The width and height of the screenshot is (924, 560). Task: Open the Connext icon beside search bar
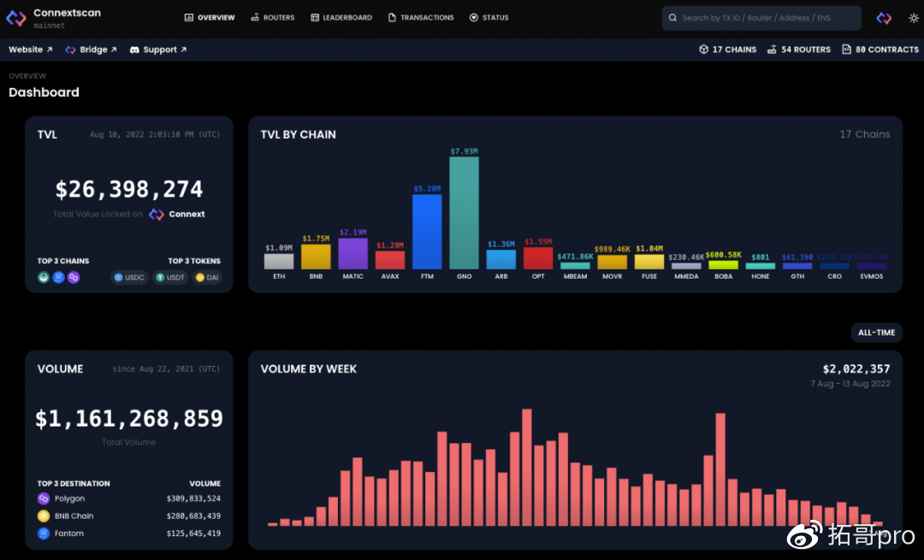click(x=884, y=18)
